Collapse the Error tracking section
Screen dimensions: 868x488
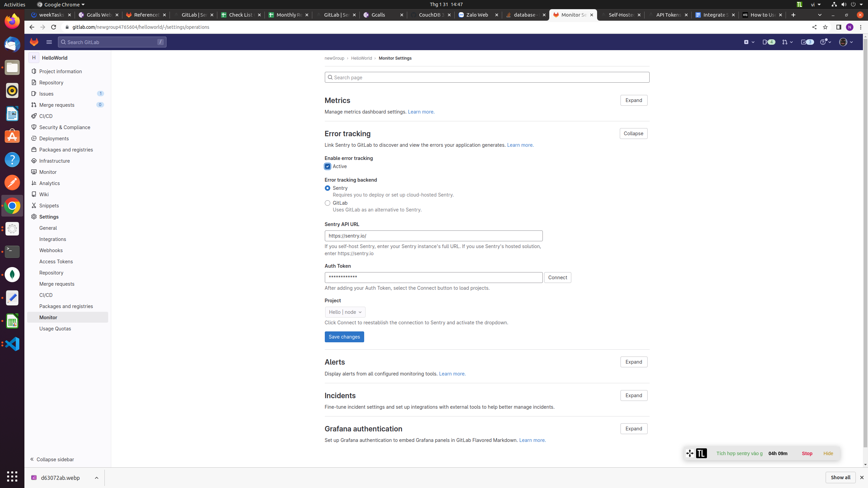tap(633, 134)
